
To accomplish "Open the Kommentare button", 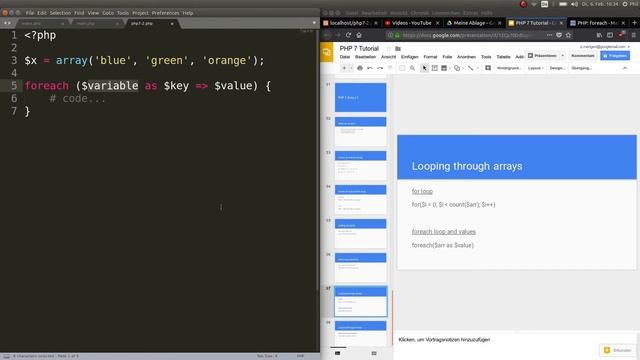I will coord(582,56).
